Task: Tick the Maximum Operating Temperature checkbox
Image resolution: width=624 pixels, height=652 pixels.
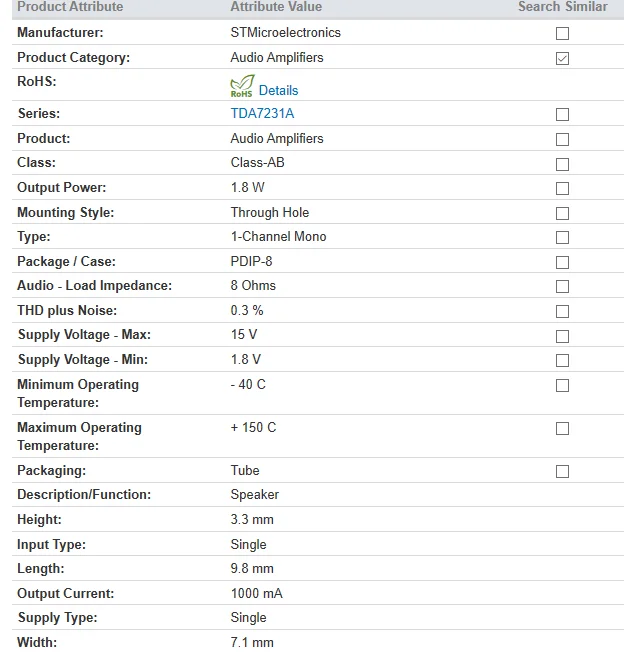Action: pyautogui.click(x=562, y=428)
